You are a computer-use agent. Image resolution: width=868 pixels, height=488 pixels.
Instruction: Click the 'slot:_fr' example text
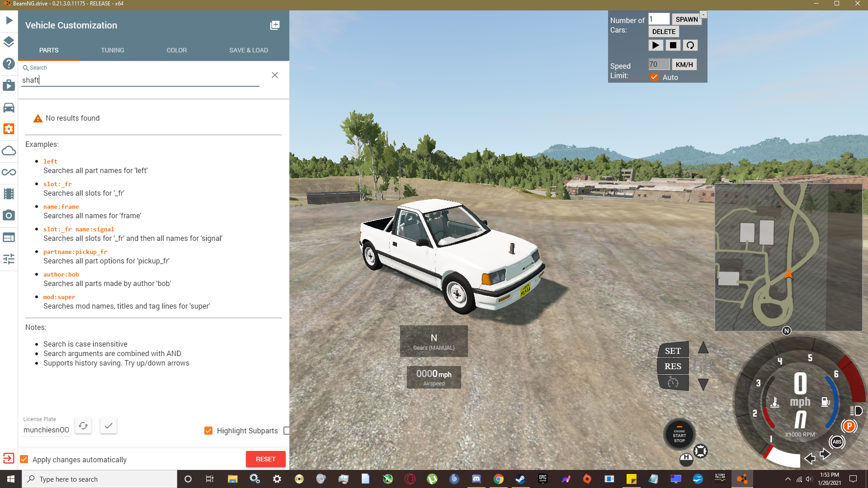point(57,184)
